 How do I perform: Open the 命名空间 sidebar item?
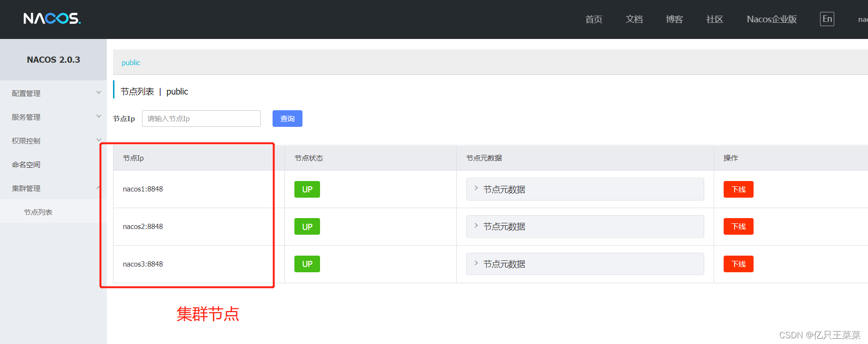click(x=53, y=164)
